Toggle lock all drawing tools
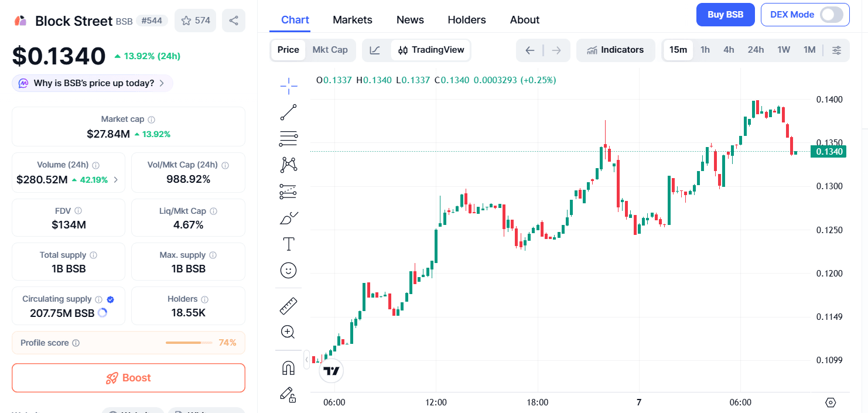 [288, 394]
